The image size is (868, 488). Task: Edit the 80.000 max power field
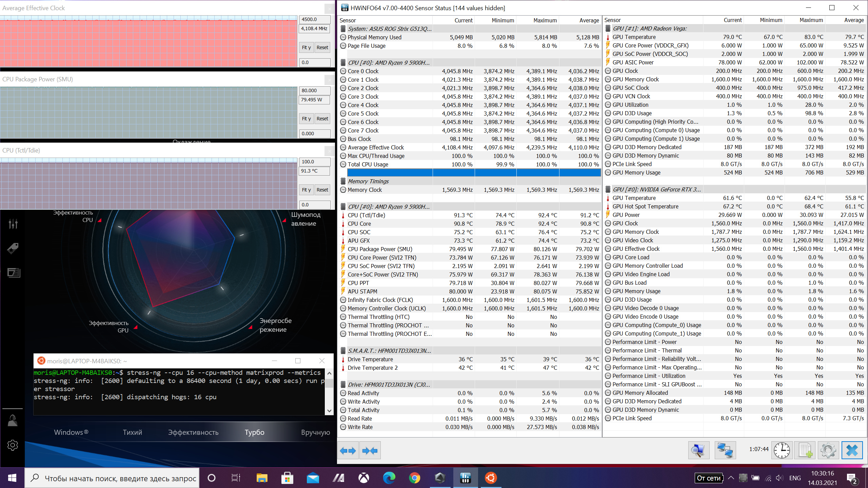tap(315, 90)
